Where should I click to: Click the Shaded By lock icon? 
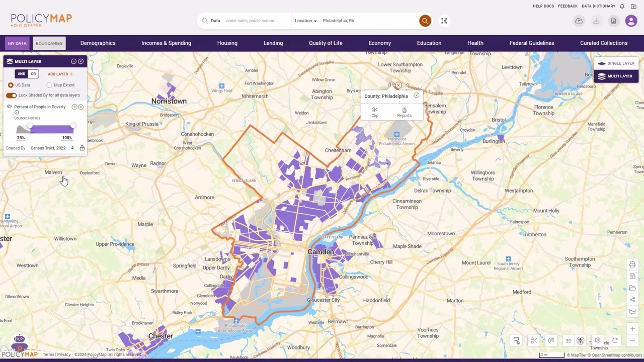tap(82, 148)
